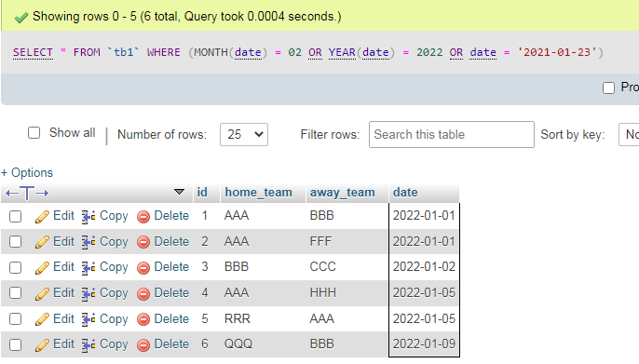The image size is (639, 364).
Task: Click the pencil Edit icon in row 3
Action: 43,268
